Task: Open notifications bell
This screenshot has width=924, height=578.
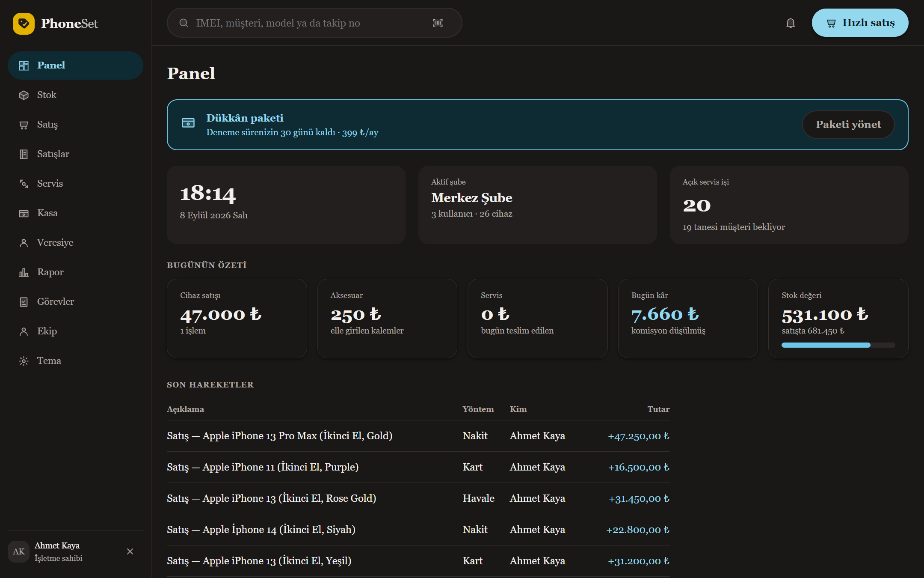Action: pos(791,23)
